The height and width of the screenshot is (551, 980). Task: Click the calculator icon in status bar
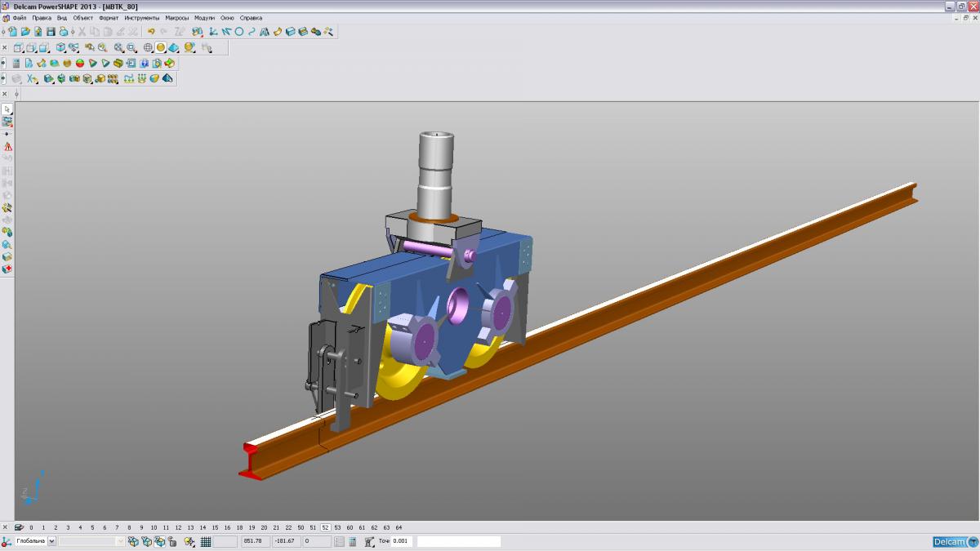352,541
